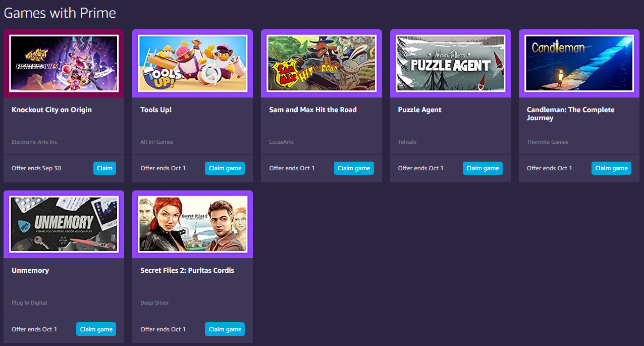Claim game for Puzzle Agent
Viewport: 644px width, 346px height.
pos(482,168)
